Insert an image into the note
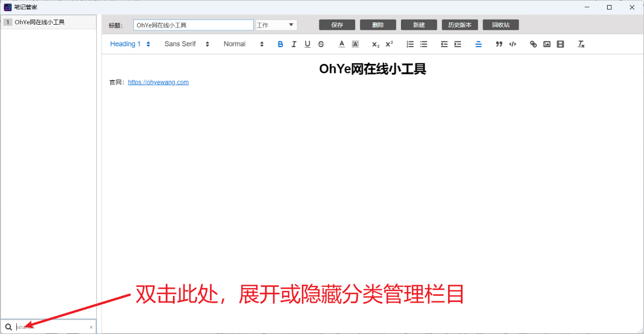 (x=547, y=44)
